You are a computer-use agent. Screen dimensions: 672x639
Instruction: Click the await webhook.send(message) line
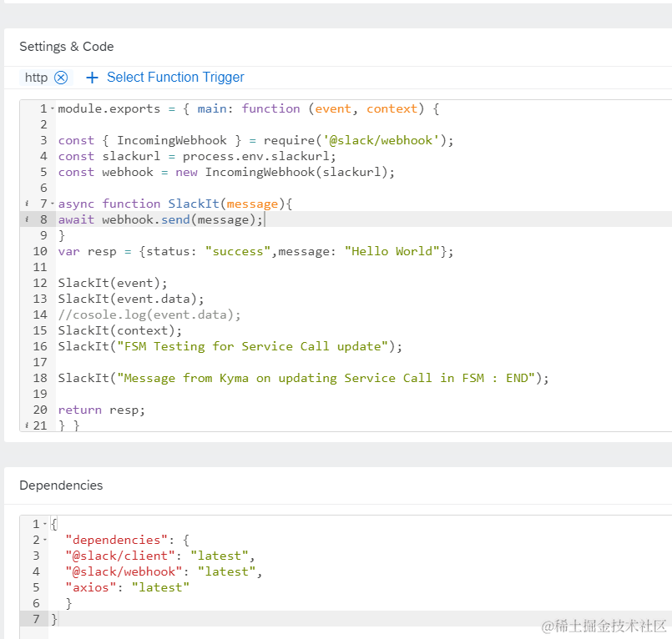(161, 219)
